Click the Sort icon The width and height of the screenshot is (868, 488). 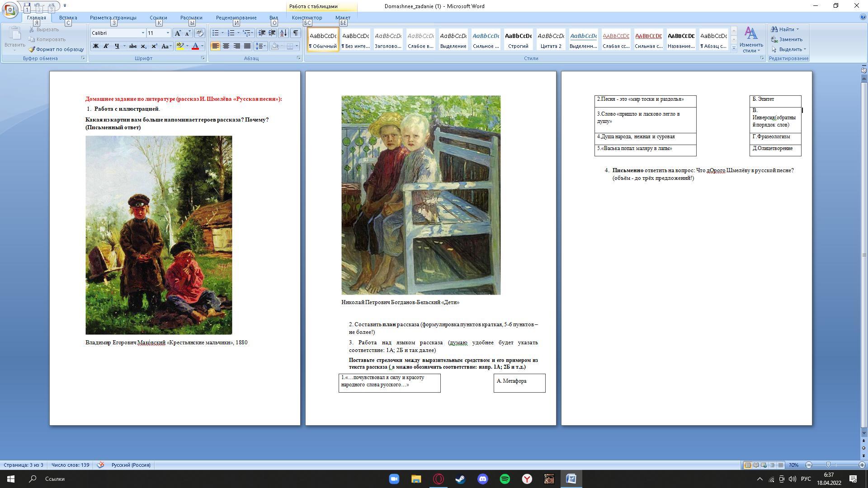(x=283, y=33)
